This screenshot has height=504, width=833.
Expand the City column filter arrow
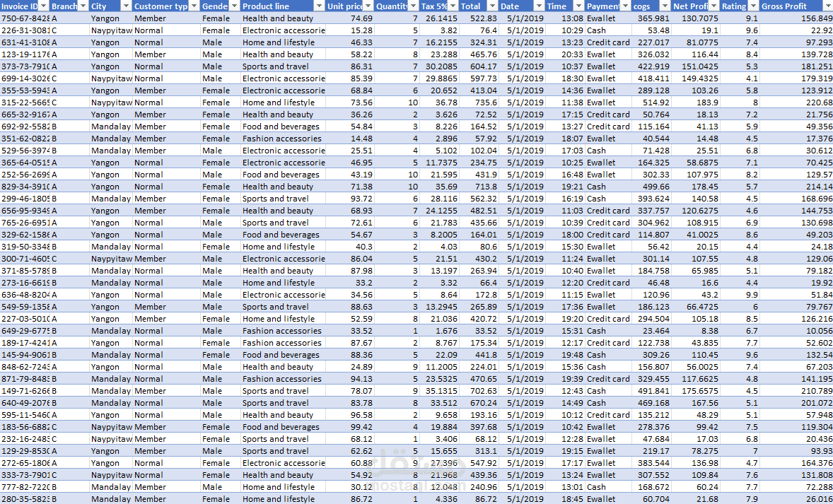pyautogui.click(x=126, y=6)
